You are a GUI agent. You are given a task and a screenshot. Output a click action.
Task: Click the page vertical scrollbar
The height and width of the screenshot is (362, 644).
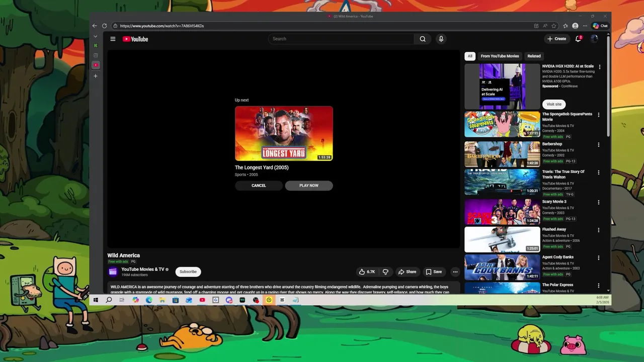pyautogui.click(x=609, y=85)
